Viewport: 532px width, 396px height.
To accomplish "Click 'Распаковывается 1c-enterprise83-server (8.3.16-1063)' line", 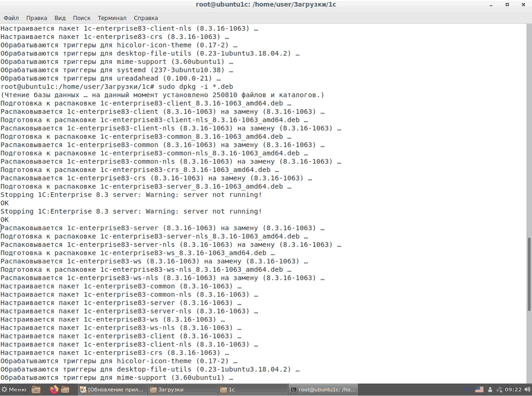I will (x=162, y=228).
